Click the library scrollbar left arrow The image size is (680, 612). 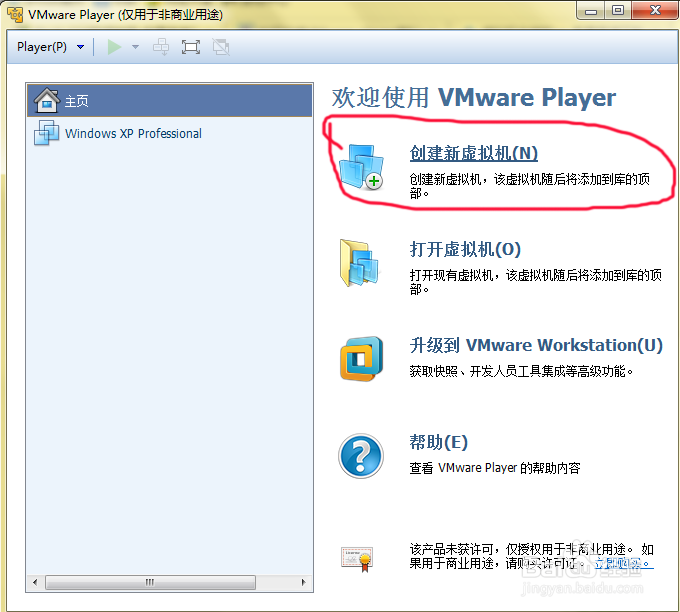point(35,582)
